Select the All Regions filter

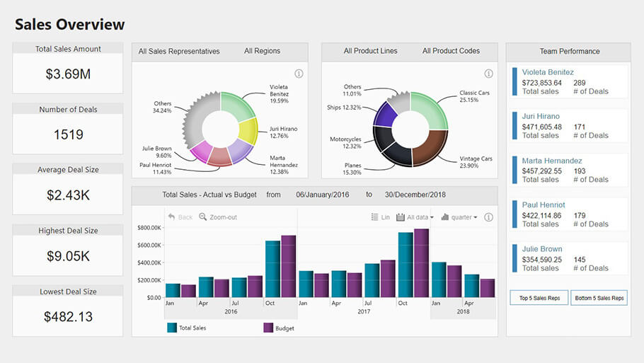262,51
